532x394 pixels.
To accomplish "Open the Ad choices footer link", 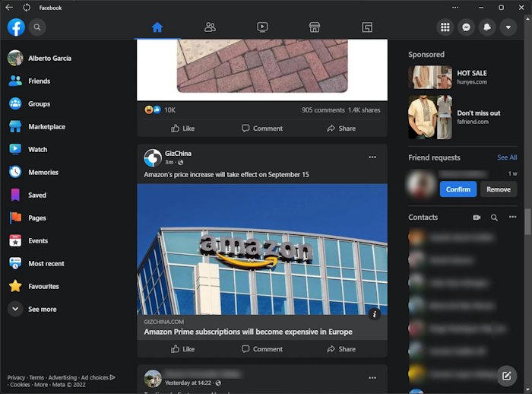I will 98,377.
